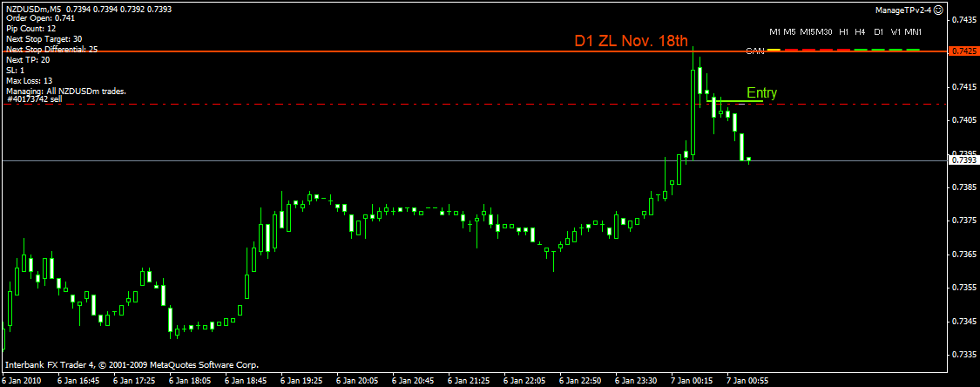Click the Next Stop Target: 30 text

click(44, 38)
